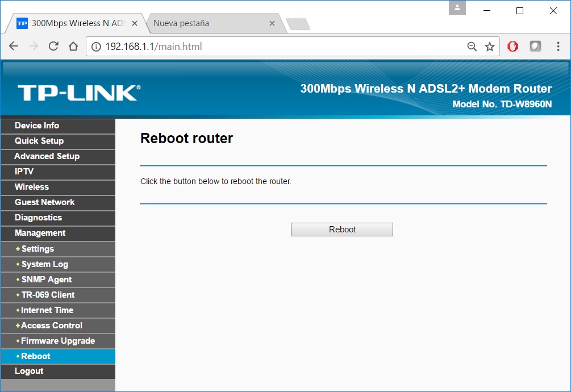Open System Log under Management
This screenshot has height=392, width=571.
(x=59, y=264)
